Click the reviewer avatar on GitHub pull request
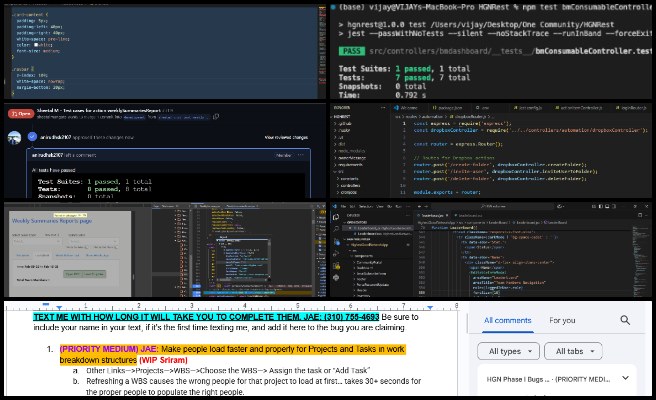The height and width of the screenshot is (400, 656). click(x=14, y=138)
